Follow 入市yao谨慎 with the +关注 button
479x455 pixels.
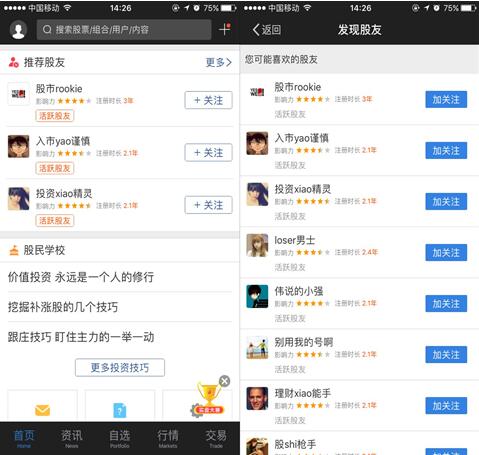[x=209, y=153]
